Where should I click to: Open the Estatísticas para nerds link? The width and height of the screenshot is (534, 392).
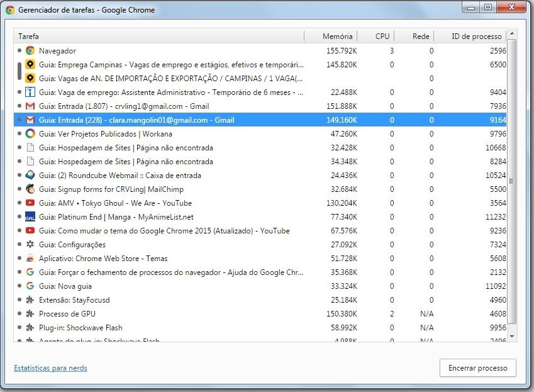click(x=50, y=368)
